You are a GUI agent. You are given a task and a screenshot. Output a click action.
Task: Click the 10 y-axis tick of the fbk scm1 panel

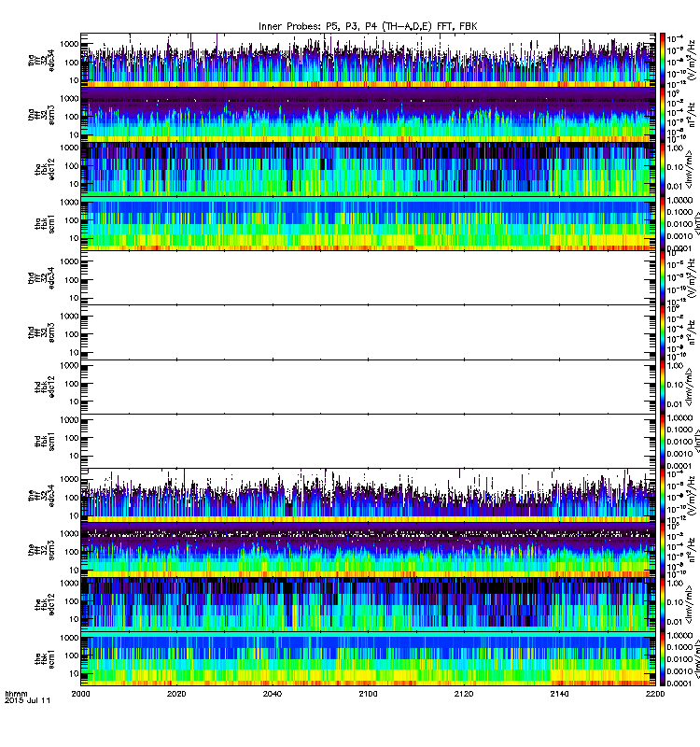click(x=74, y=673)
